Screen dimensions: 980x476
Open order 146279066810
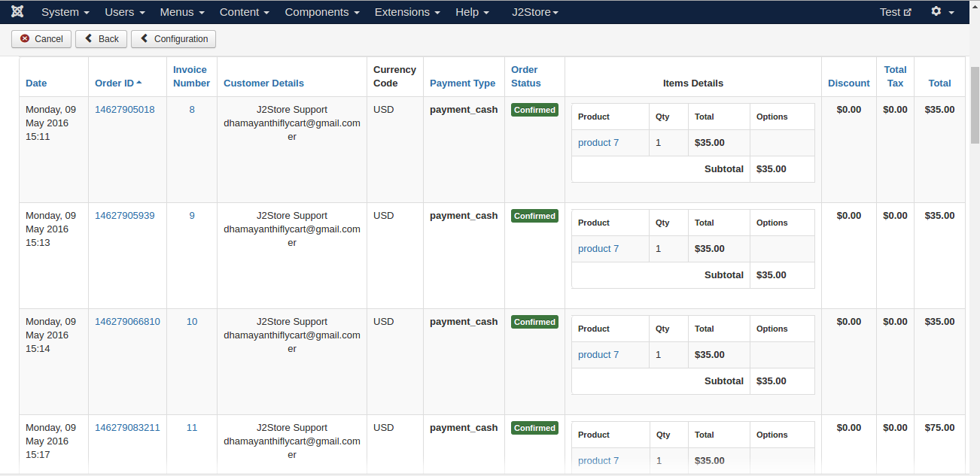127,322
